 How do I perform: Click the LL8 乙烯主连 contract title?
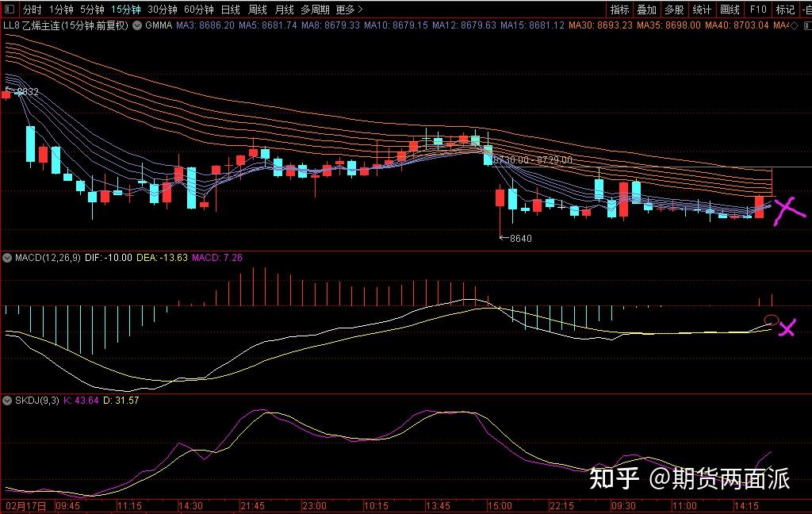66,25
